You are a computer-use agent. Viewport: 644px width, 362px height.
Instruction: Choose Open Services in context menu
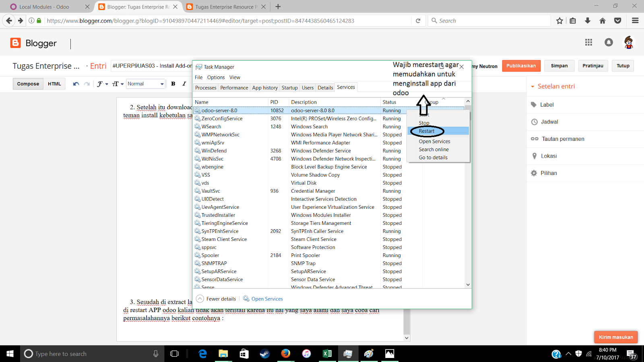click(x=438, y=142)
